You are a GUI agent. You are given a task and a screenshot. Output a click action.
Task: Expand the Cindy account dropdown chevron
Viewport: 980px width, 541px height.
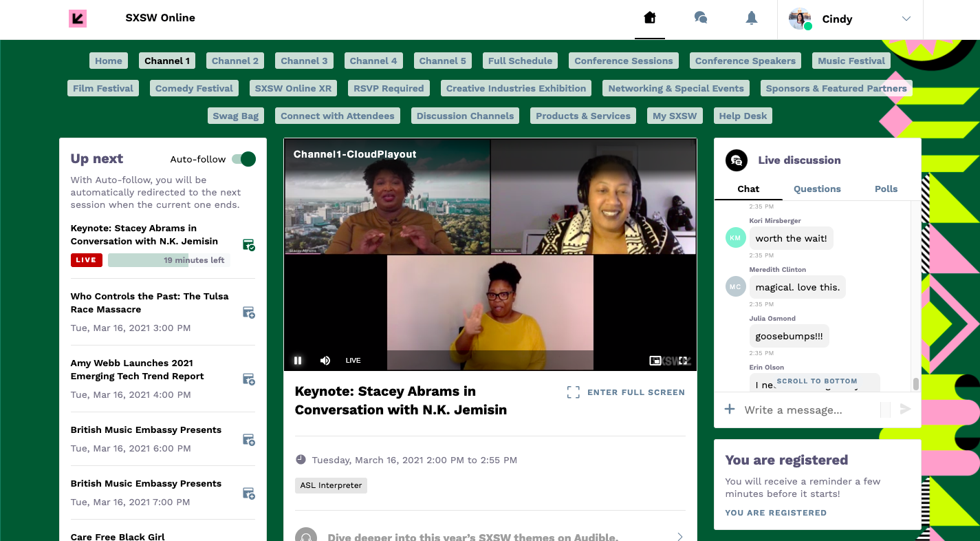[x=906, y=19]
